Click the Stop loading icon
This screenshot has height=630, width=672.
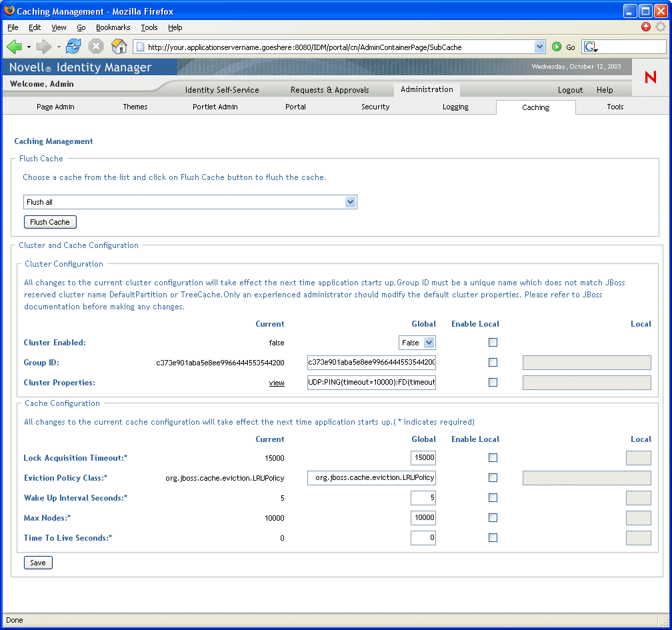pos(95,46)
